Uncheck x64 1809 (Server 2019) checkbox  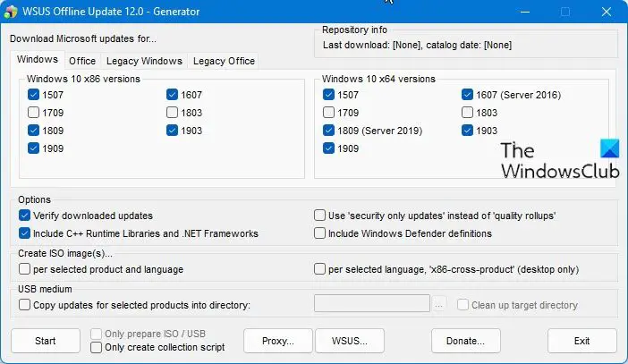[x=328, y=131]
